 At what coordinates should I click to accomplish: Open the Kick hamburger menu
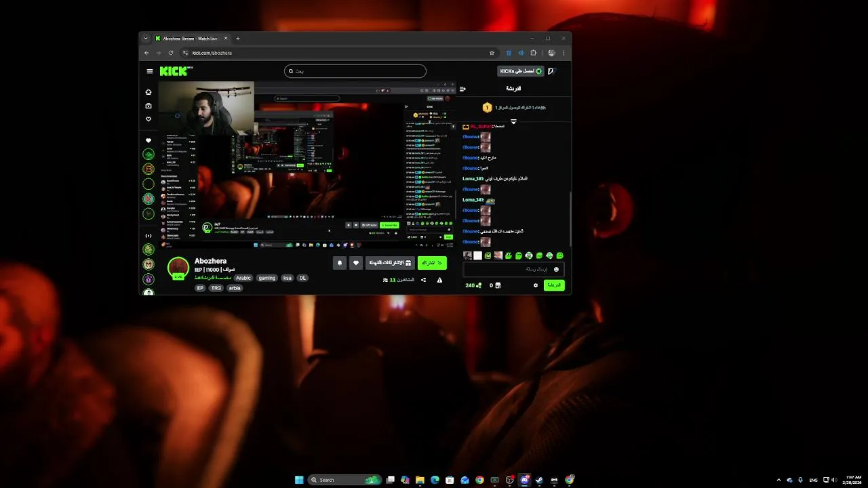pyautogui.click(x=150, y=71)
